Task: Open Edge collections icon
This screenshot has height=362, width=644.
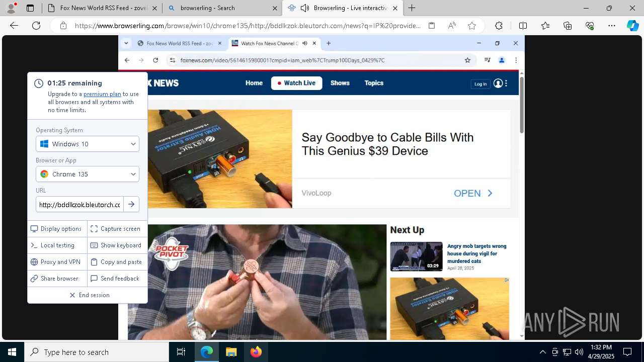Action: tap(568, 26)
